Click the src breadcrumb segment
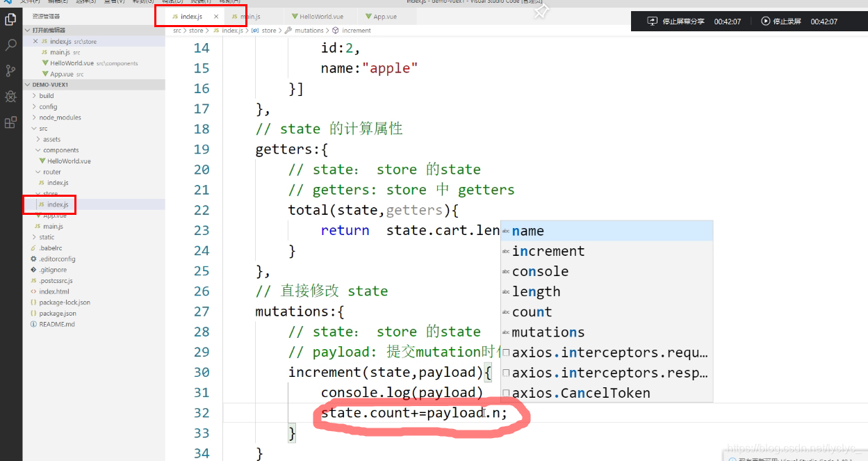This screenshot has width=868, height=461. tap(177, 31)
